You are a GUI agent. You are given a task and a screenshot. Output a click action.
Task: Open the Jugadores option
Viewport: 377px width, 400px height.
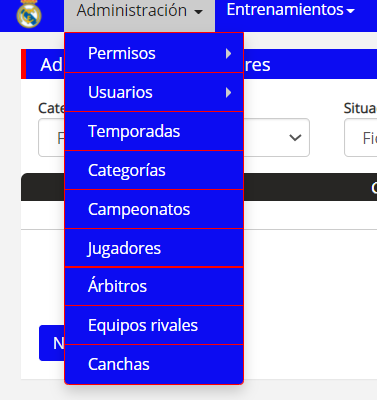tap(154, 248)
